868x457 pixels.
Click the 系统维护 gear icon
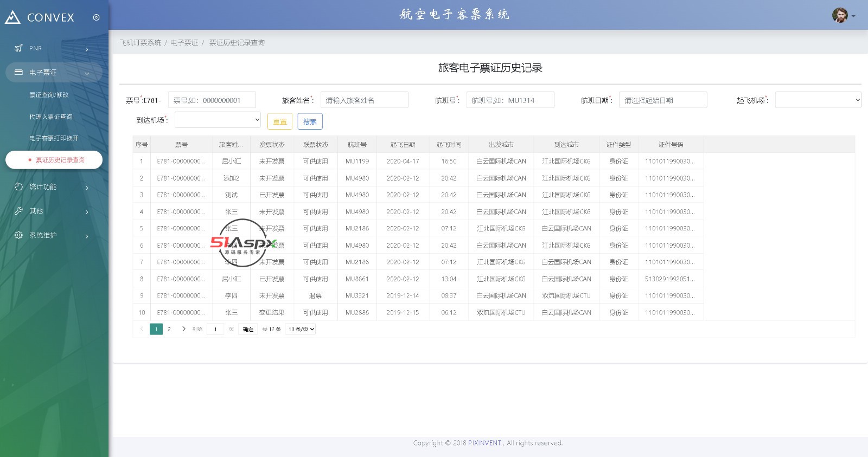[x=18, y=235]
